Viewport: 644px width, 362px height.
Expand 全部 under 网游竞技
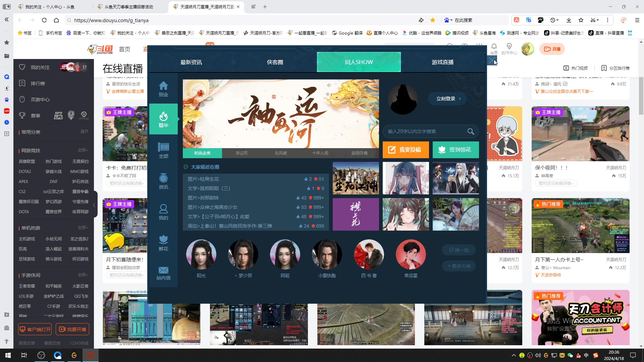[x=83, y=150]
